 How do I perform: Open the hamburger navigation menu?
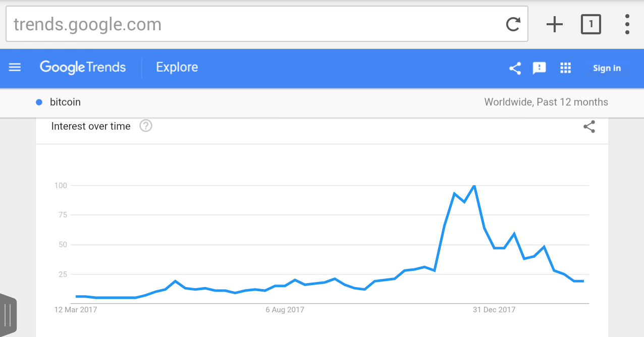(x=15, y=68)
